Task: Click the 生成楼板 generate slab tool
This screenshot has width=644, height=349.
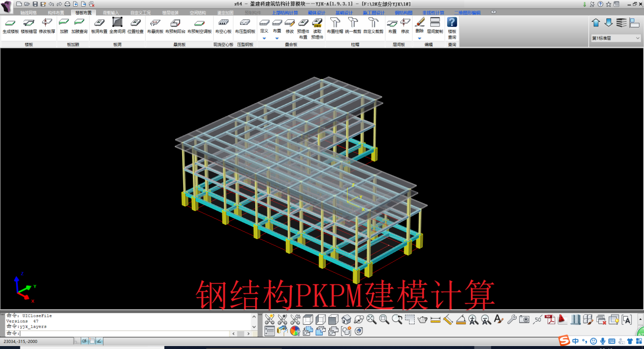Action: (x=11, y=26)
